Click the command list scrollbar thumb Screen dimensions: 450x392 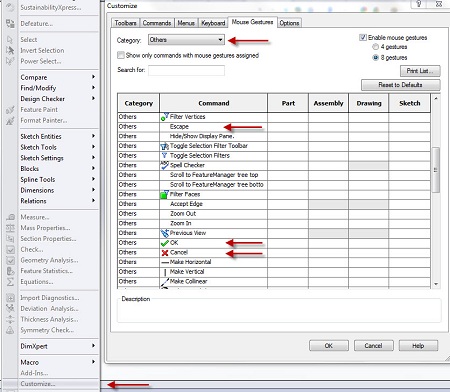(436, 170)
